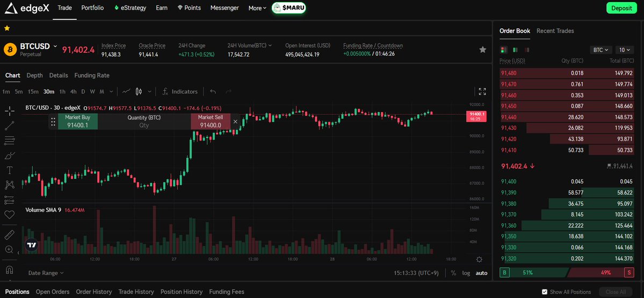
Task: Expand the More menu
Action: [257, 8]
